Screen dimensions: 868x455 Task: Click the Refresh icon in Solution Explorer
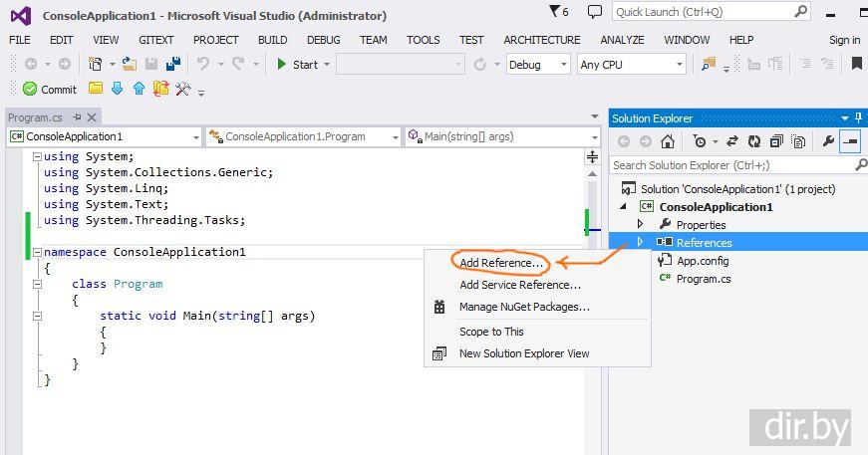(x=754, y=142)
